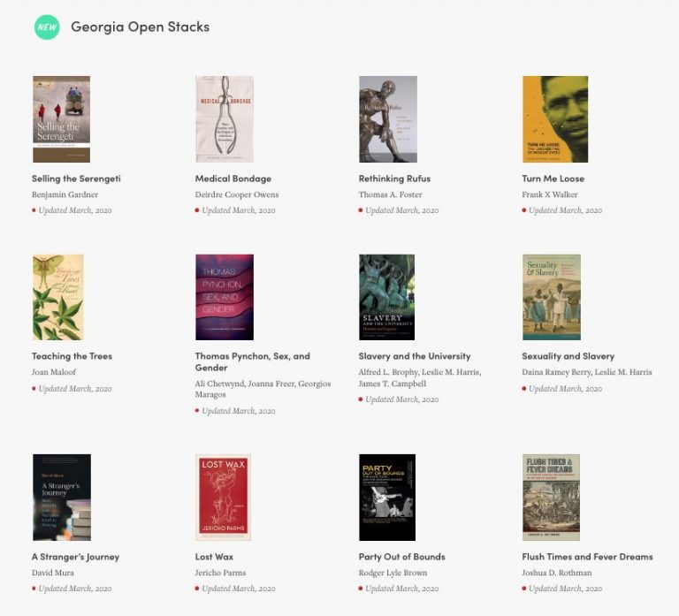Select Slavery and the University cover
679x616 pixels.
coord(386,297)
